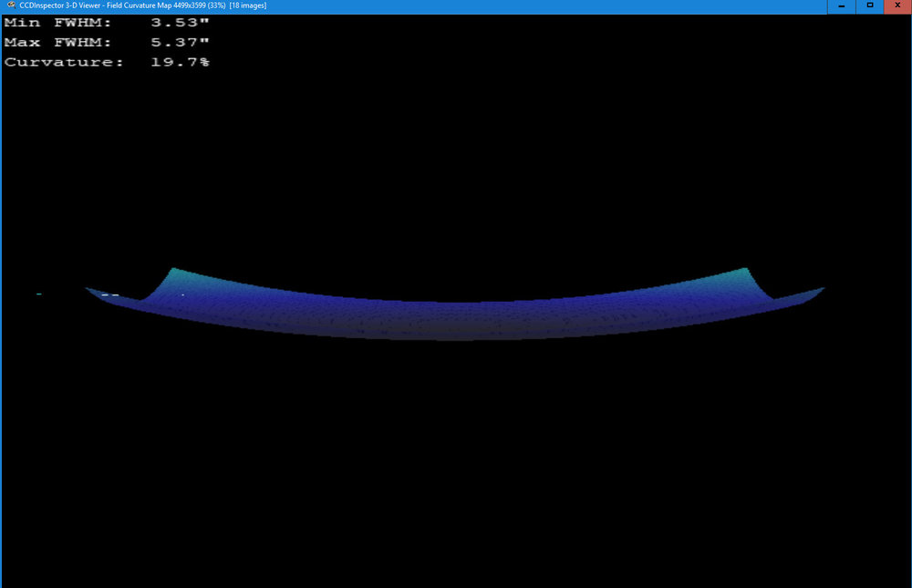Viewport: 912px width, 588px height.
Task: Minimize the CCDInspector 3-D Viewer window
Action: pyautogui.click(x=841, y=5)
